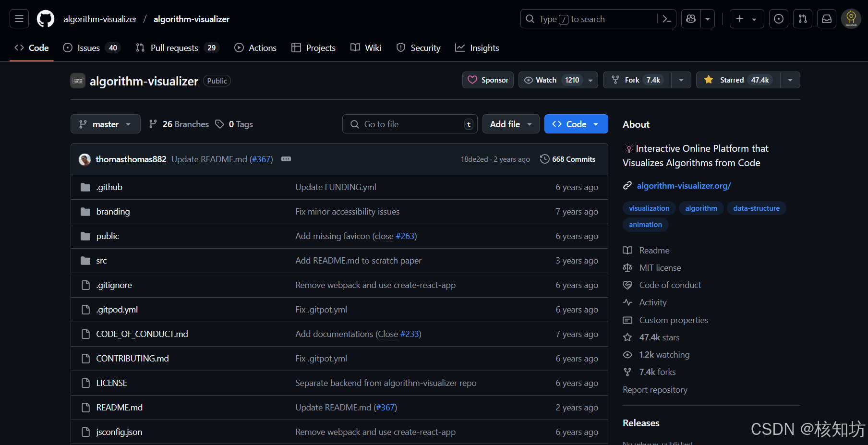The height and width of the screenshot is (445, 868).
Task: Open the .gitpod.yml file
Action: point(117,309)
